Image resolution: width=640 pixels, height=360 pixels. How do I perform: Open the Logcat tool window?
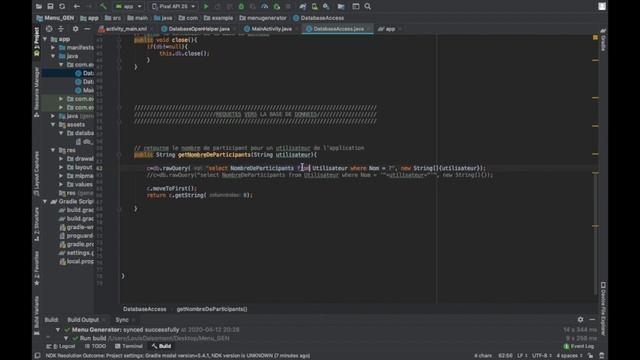pos(61,347)
